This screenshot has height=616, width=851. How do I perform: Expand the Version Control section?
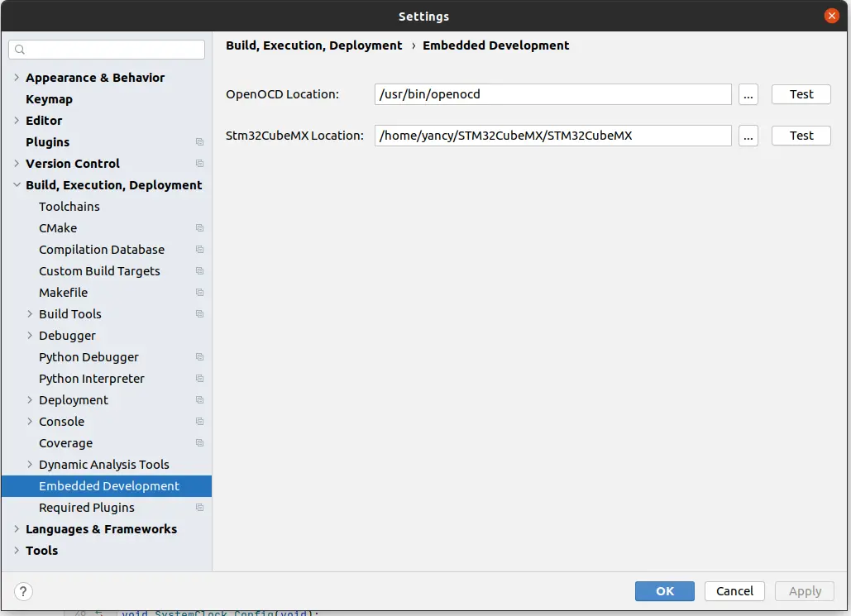pyautogui.click(x=17, y=164)
